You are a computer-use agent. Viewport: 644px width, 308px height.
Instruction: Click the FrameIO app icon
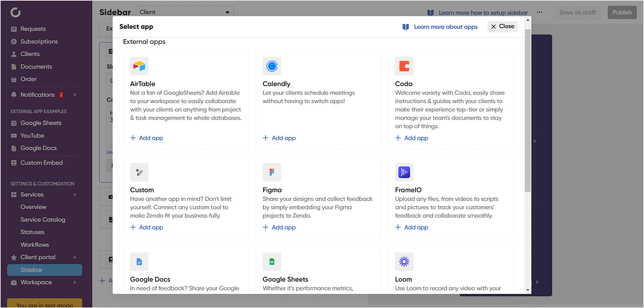pyautogui.click(x=404, y=172)
